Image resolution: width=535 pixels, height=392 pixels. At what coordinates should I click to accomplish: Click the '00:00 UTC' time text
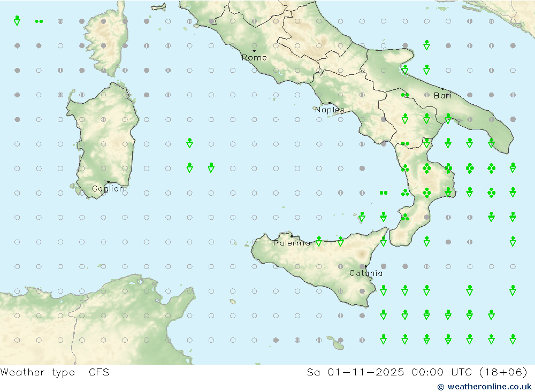[441, 372]
